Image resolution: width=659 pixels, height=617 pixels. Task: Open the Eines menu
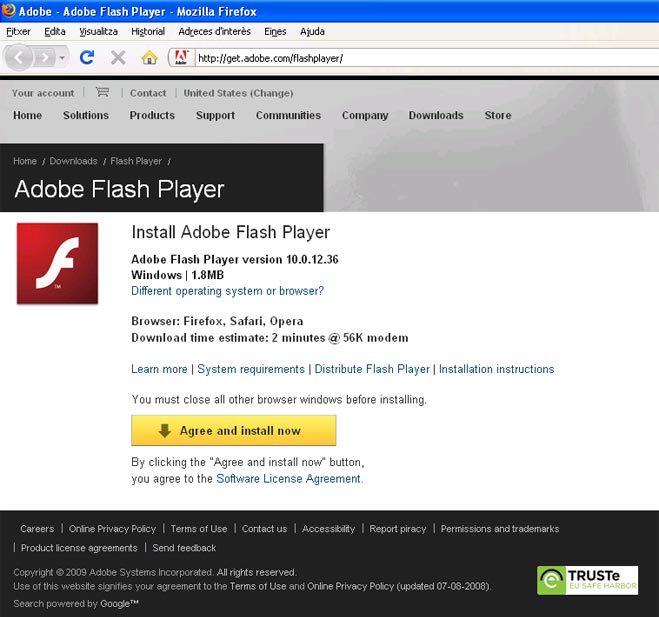click(275, 32)
